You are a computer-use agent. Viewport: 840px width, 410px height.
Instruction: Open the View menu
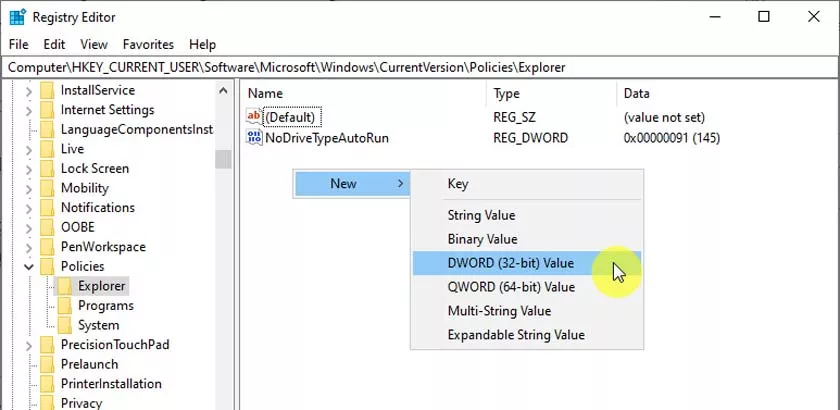[94, 44]
